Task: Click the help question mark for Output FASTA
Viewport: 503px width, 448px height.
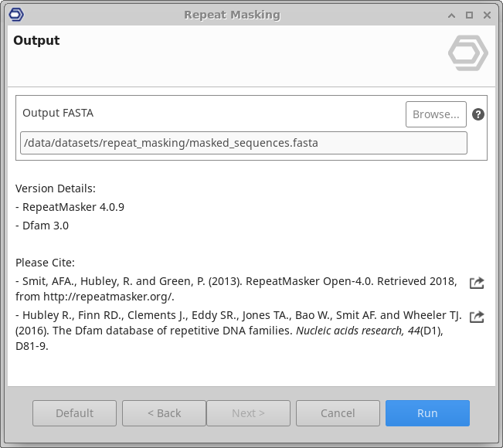Action: 478,114
